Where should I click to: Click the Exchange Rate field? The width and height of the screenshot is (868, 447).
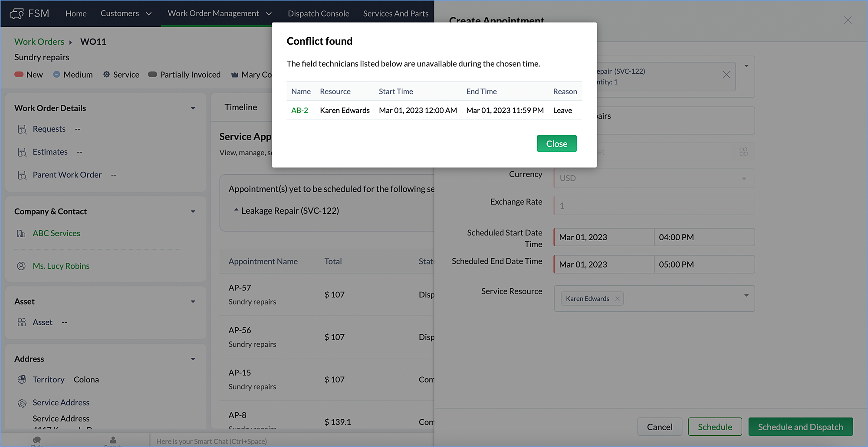[x=654, y=206]
